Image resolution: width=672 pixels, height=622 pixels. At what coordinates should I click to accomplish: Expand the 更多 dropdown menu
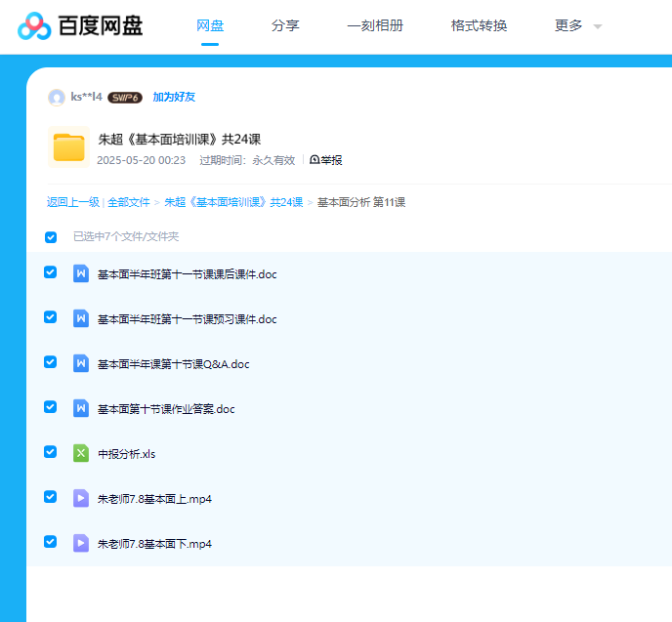point(578,26)
